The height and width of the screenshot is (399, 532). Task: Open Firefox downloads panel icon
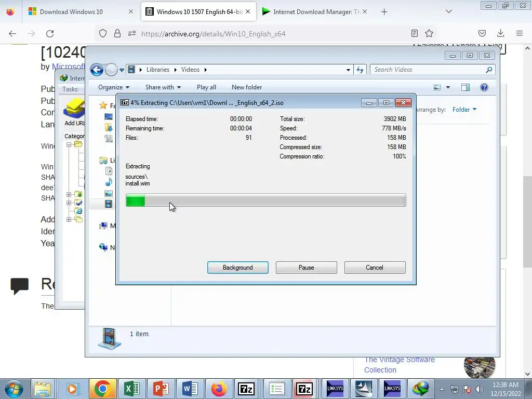tap(500, 33)
